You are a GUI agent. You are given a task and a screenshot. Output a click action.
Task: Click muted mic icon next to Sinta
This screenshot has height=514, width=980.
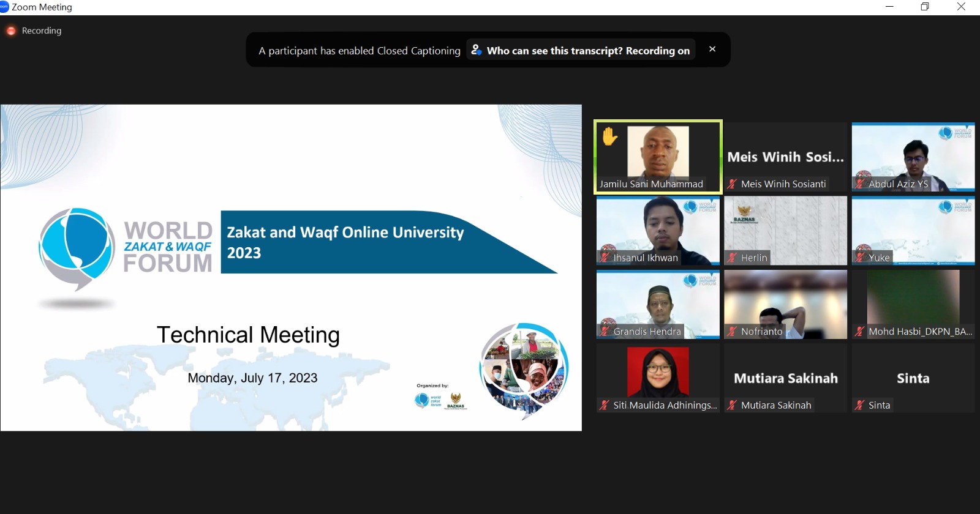point(859,405)
